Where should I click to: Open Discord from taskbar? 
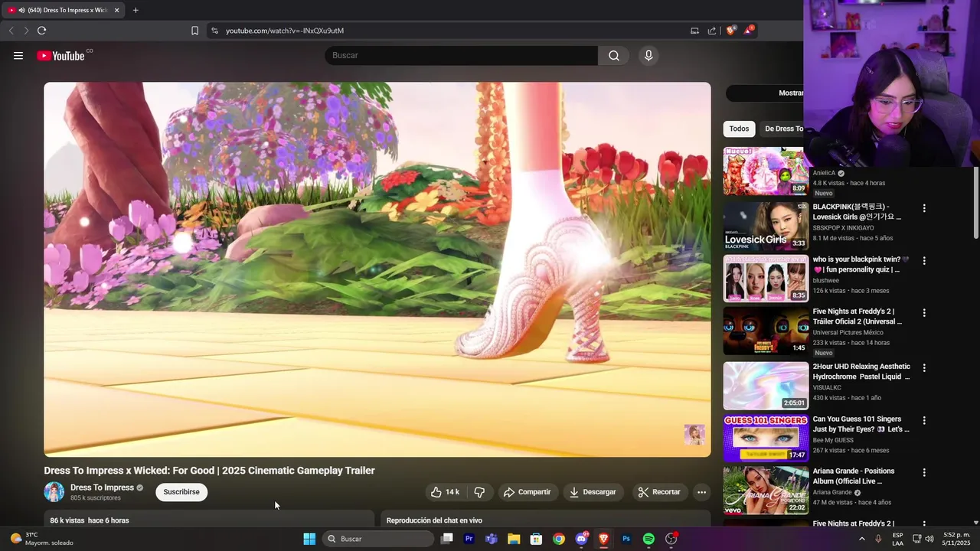[x=581, y=539]
